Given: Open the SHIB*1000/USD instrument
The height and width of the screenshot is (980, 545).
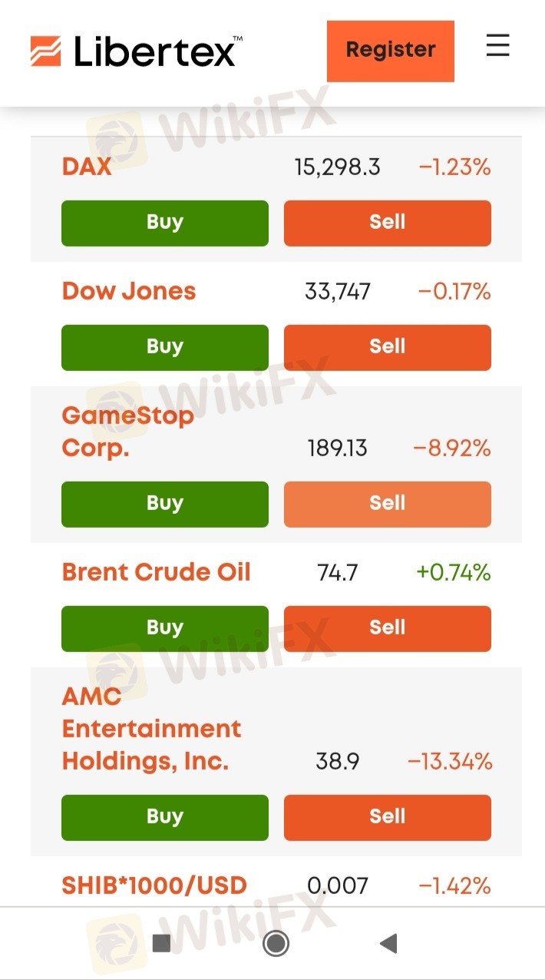Looking at the screenshot, I should click(x=154, y=886).
